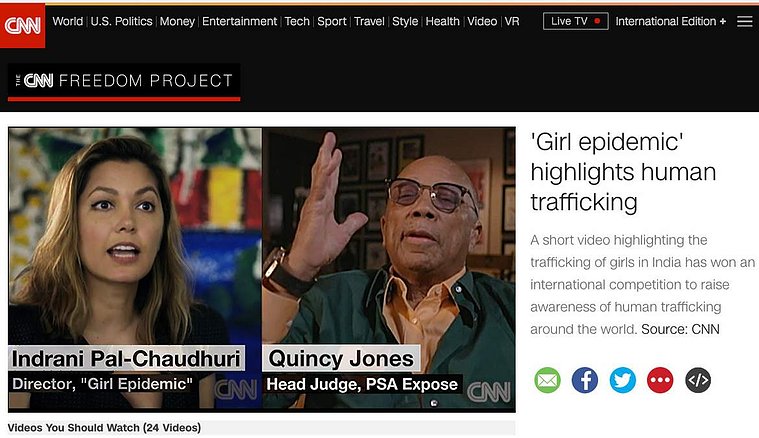
Task: Open the Travel section
Action: (x=369, y=21)
